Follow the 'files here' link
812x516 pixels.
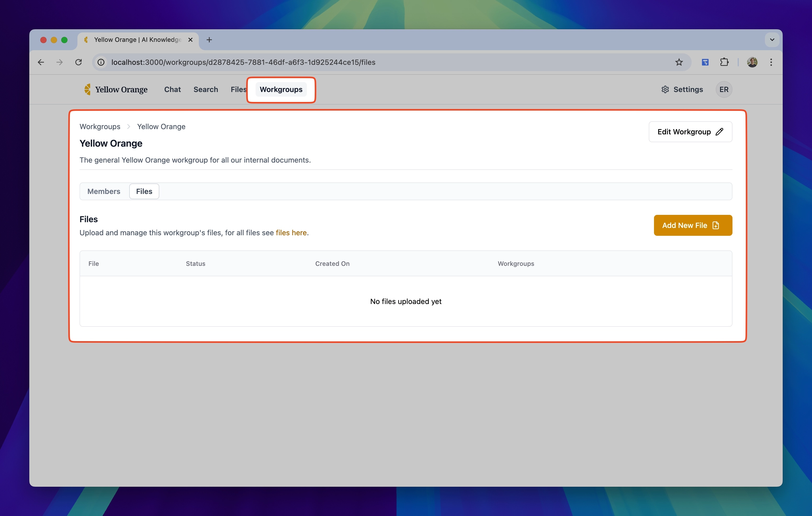pos(291,233)
